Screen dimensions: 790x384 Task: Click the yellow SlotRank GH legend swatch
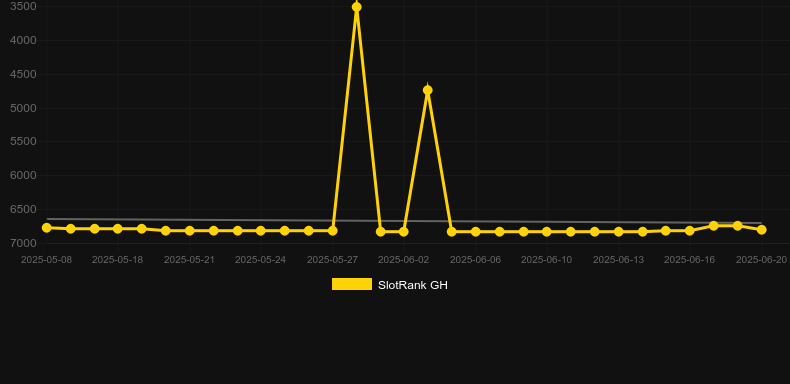pyautogui.click(x=352, y=284)
